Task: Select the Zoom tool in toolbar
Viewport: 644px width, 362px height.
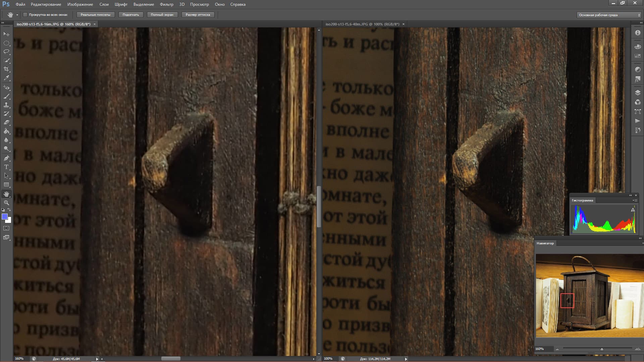Action: (x=6, y=203)
